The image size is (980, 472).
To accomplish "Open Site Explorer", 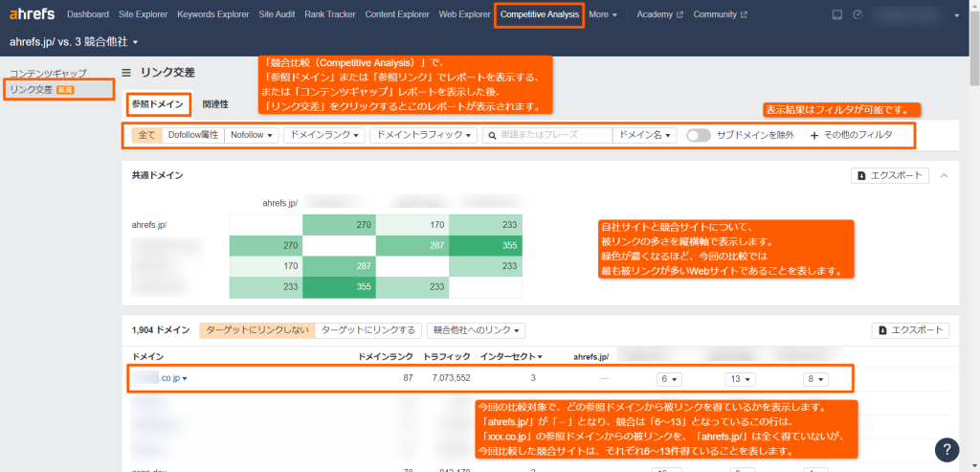I will (143, 14).
